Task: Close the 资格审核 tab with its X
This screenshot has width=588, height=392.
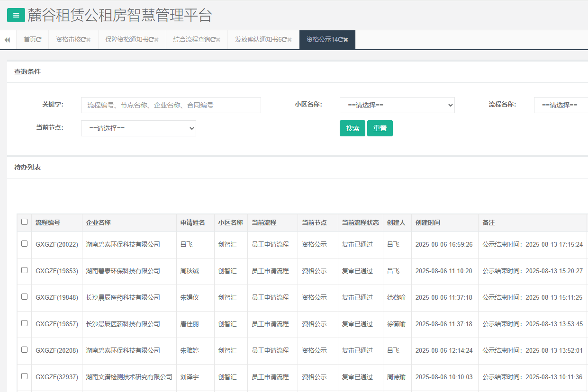Action: coord(89,40)
